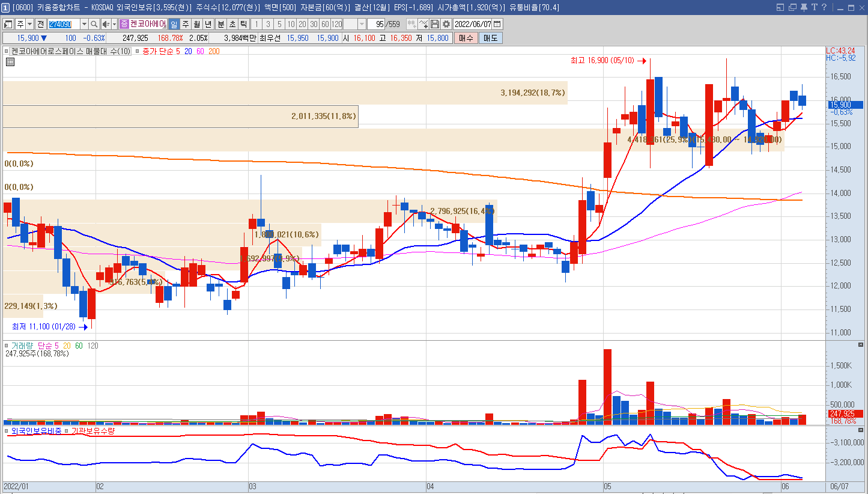868x494 pixels.
Task: Click the save chart floppy-disk icon
Action: coord(435,24)
